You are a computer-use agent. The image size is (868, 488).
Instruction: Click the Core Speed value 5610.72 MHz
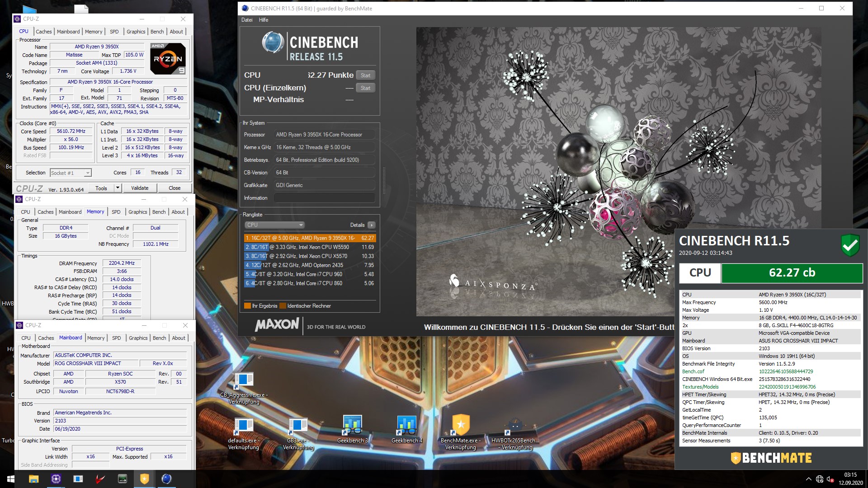click(x=71, y=131)
